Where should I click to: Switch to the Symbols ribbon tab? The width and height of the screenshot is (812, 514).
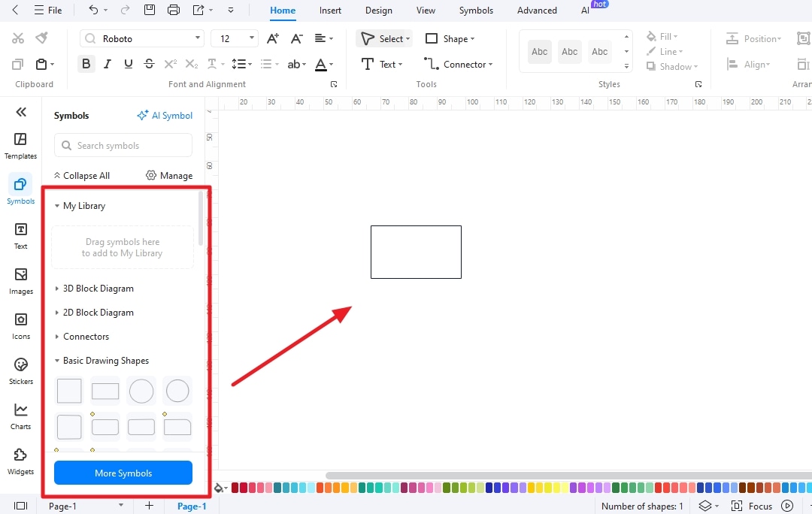pyautogui.click(x=476, y=11)
